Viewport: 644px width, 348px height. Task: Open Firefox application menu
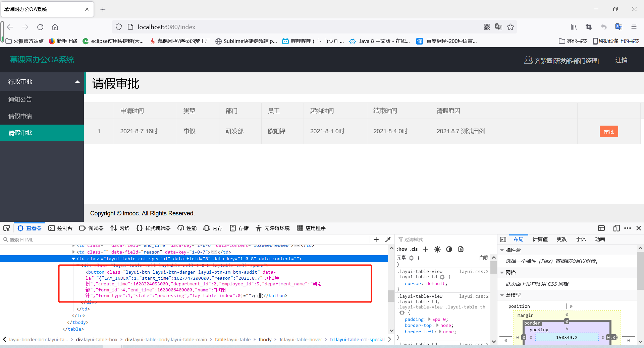(x=634, y=27)
